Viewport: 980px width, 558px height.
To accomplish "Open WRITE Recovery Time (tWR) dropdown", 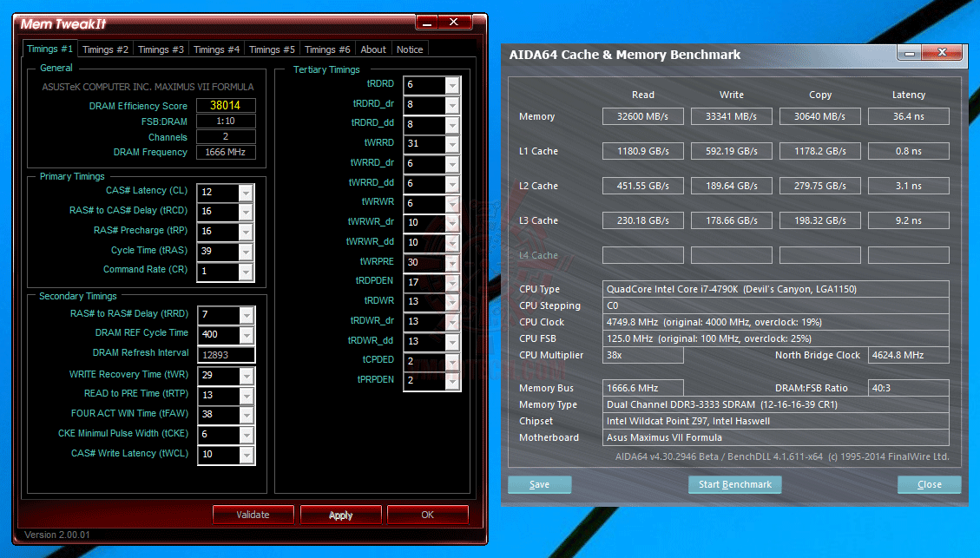I will (x=247, y=376).
